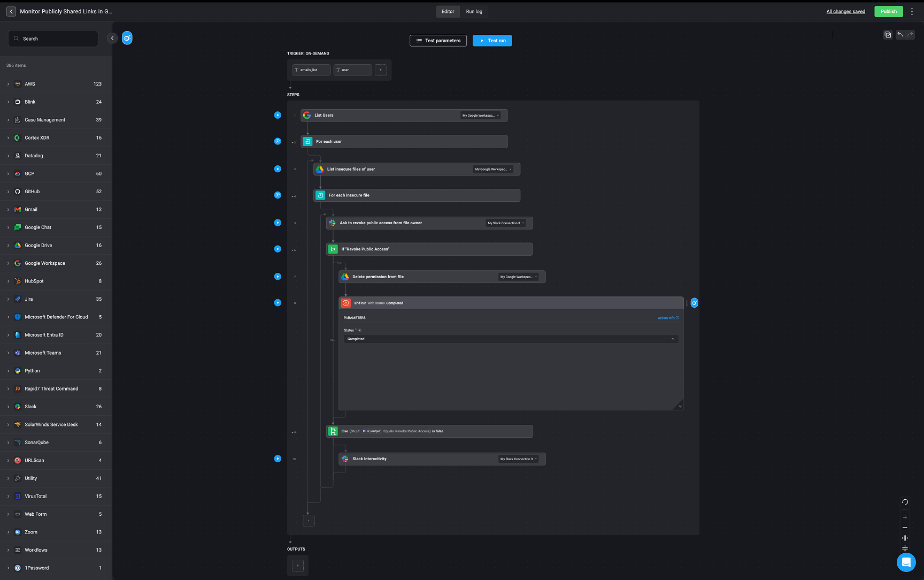
Task: Open the Status Completed dropdown
Action: pyautogui.click(x=511, y=339)
